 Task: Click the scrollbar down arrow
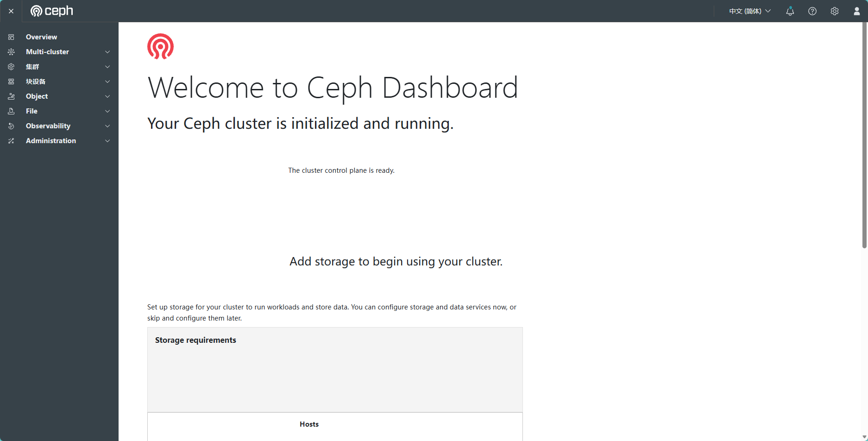click(x=864, y=437)
